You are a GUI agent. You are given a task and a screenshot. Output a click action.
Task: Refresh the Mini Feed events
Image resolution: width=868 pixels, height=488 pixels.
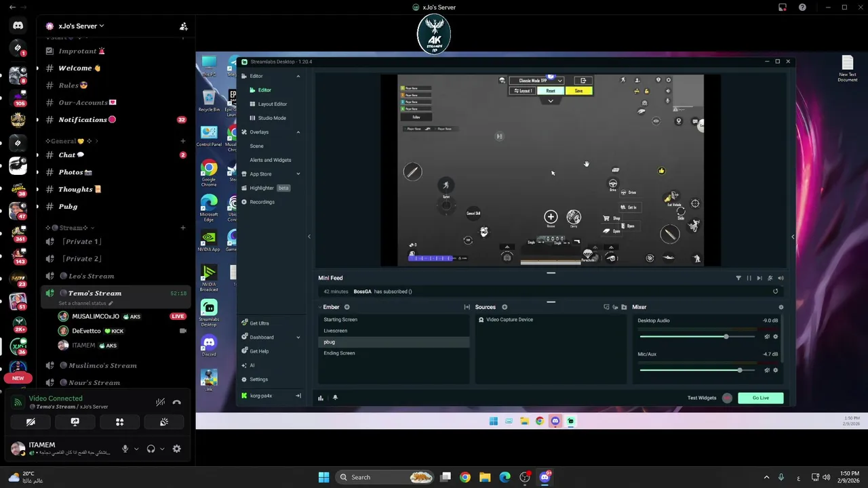point(775,291)
